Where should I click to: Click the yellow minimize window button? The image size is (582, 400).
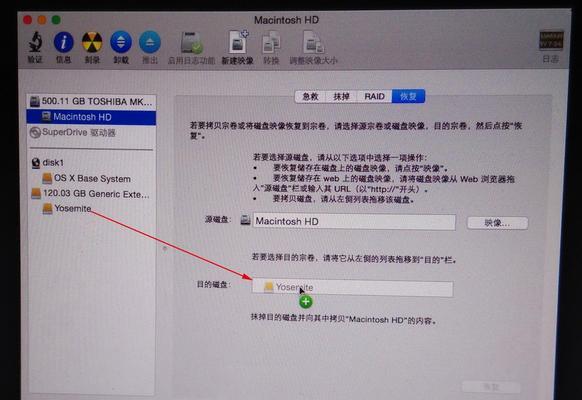(x=42, y=20)
